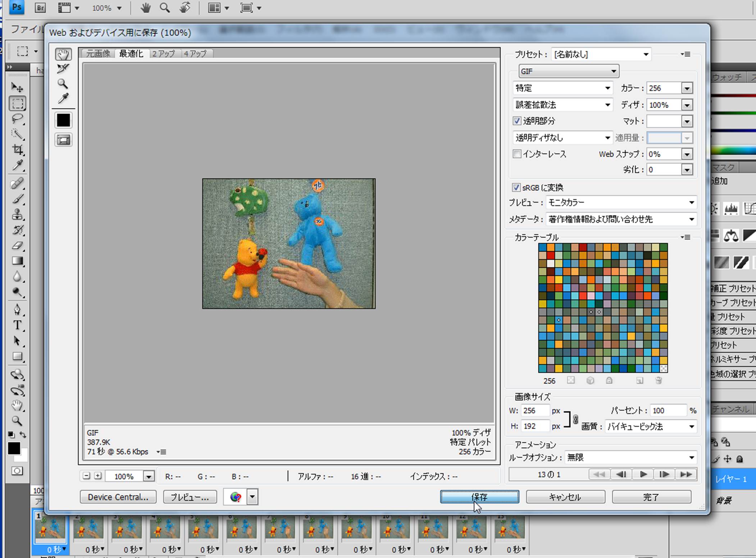756x558 pixels.
Task: Switch to the 2アップ tab
Action: 163,54
